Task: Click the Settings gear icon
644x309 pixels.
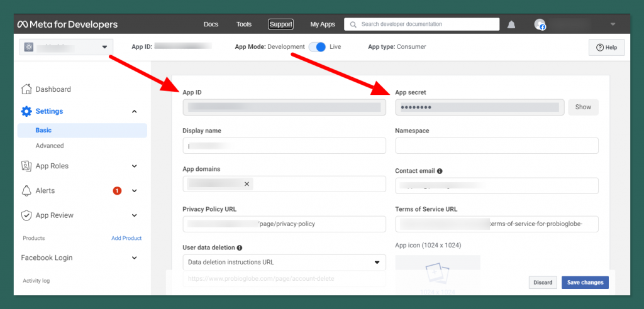Action: tap(26, 111)
